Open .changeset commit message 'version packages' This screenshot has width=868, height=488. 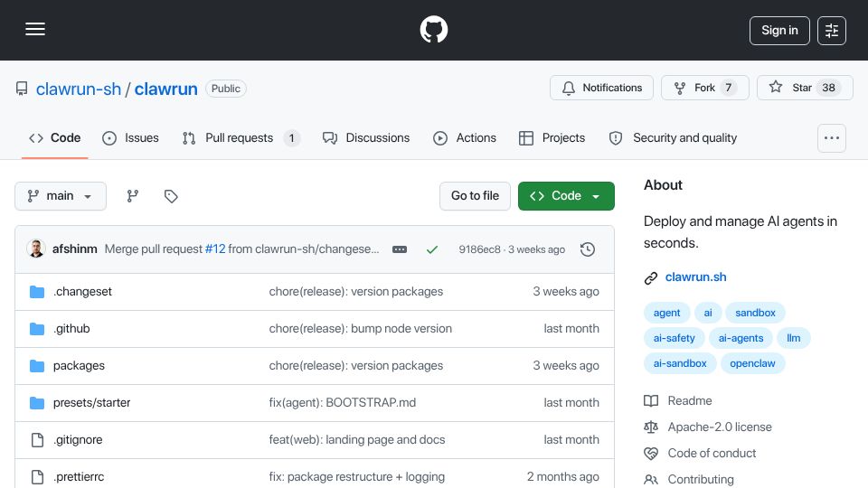356,292
